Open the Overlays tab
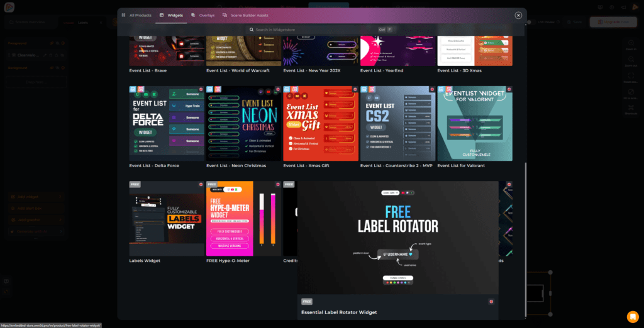This screenshot has height=328, width=644. tap(203, 15)
